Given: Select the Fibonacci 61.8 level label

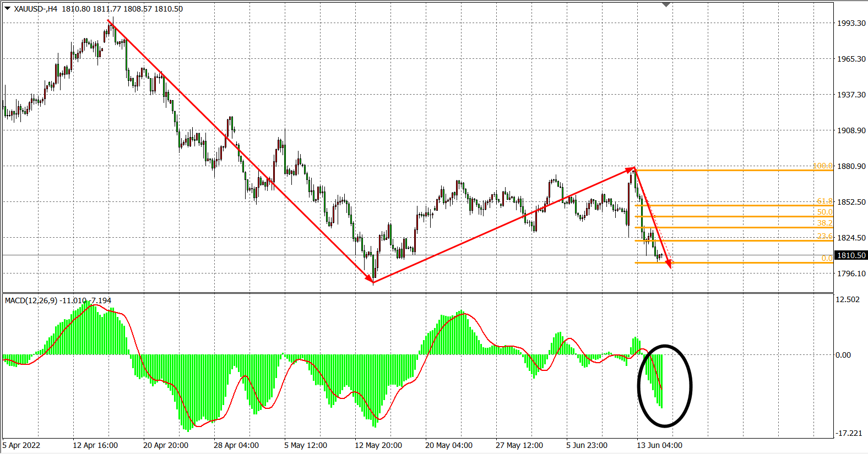Looking at the screenshot, I should (824, 201).
